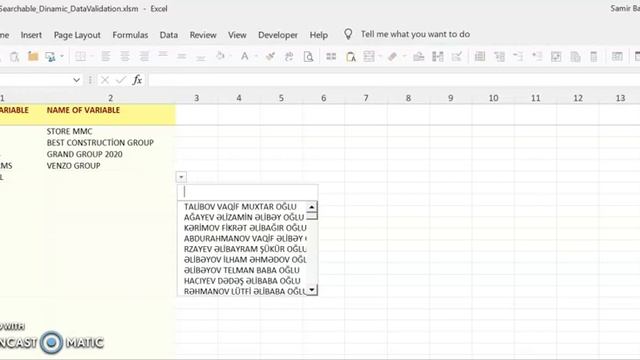Select 'ƏLİBƏYOV TELMAN BABA OĞLU' entry
The image size is (640, 360).
click(x=242, y=271)
